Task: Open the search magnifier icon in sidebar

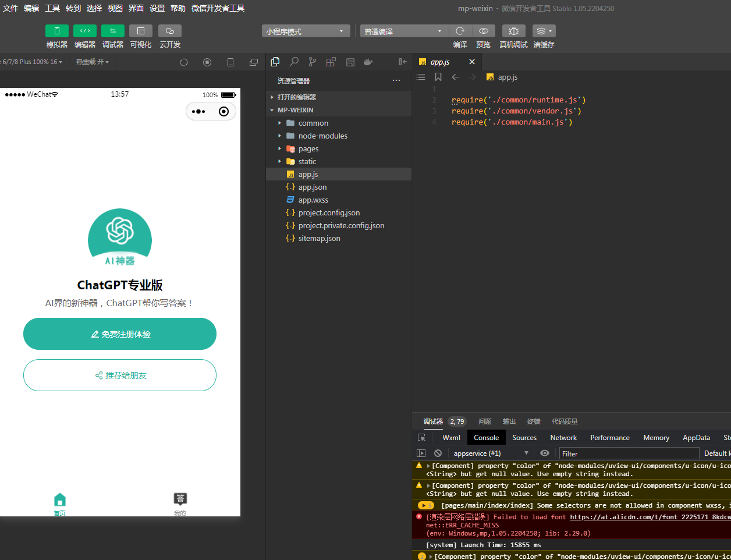Action: 294,62
